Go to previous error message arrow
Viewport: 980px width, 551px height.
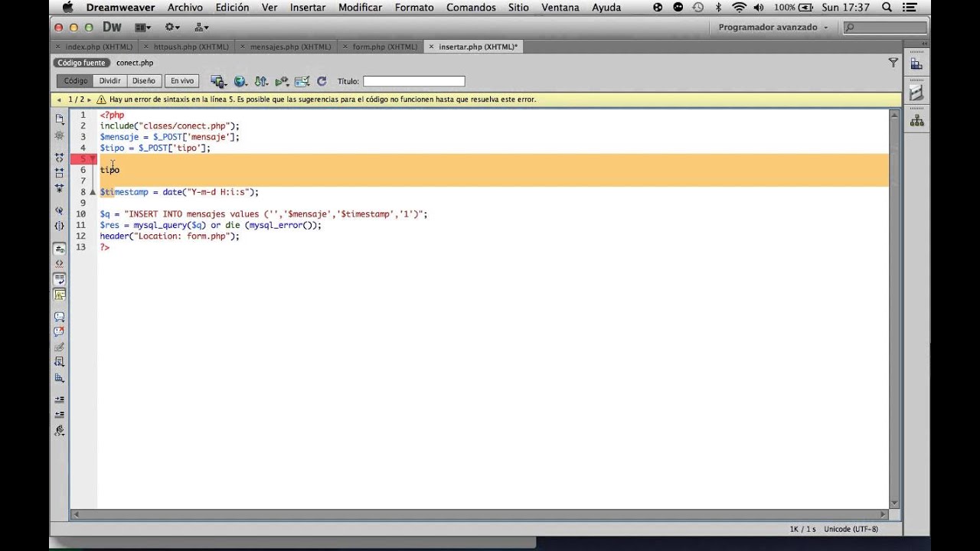60,99
